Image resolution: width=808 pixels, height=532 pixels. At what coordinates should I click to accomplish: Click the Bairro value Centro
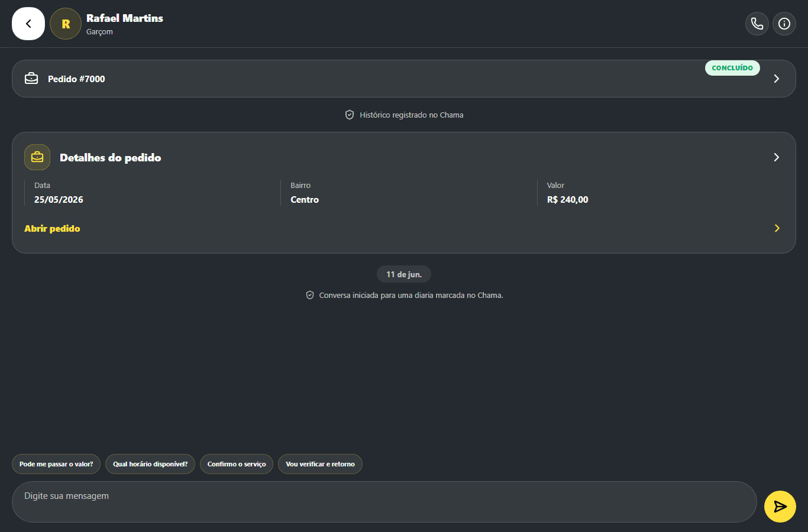(x=305, y=200)
